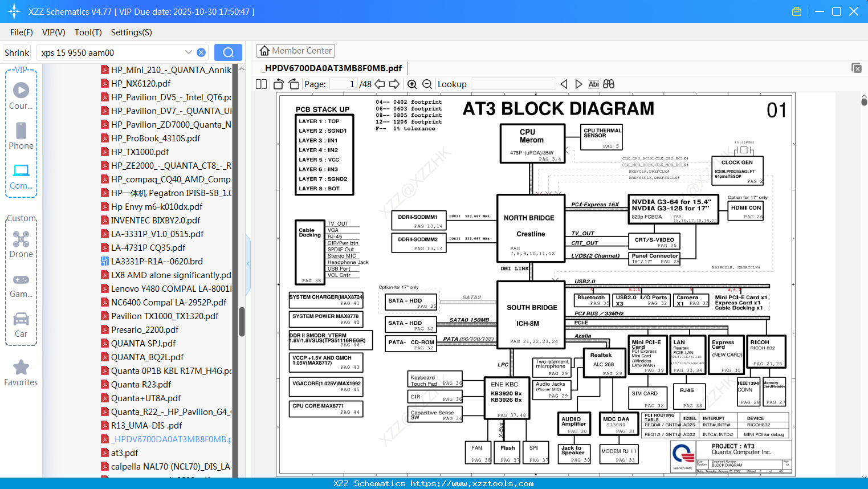Find previous lookup match
This screenshot has width=868, height=489.
(564, 84)
